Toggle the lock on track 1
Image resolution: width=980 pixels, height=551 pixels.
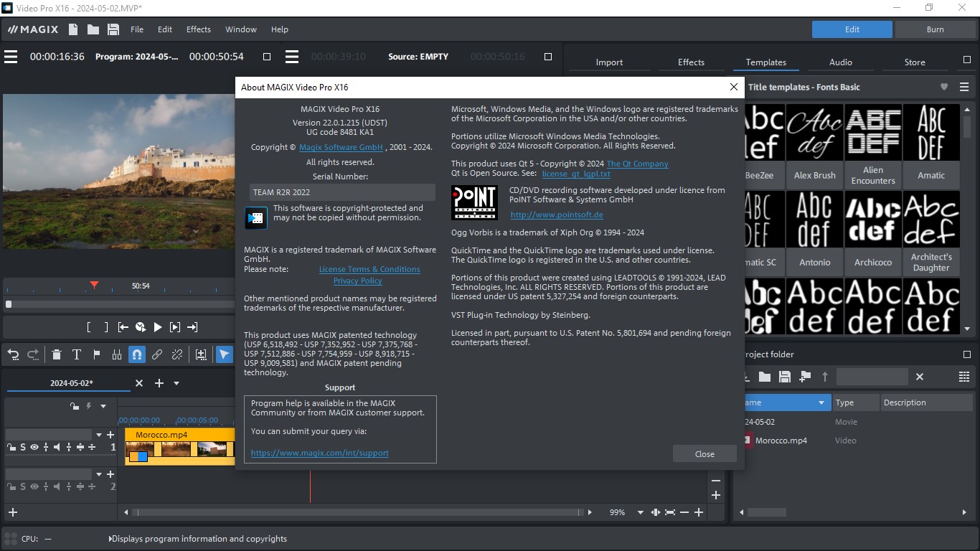(x=11, y=447)
